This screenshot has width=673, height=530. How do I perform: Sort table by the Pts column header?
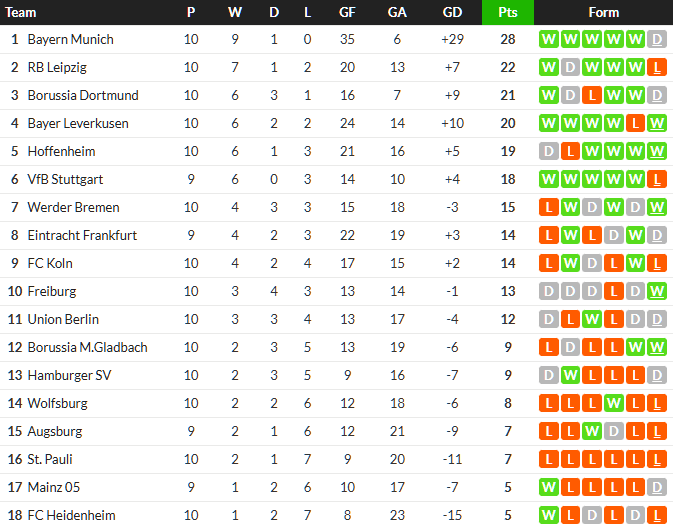(507, 13)
